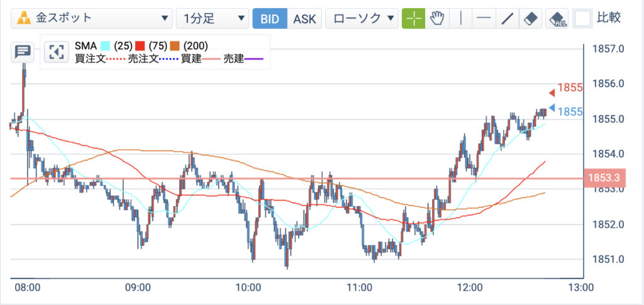Select the vertical line drawing tool
The height and width of the screenshot is (305, 644).
(461, 19)
